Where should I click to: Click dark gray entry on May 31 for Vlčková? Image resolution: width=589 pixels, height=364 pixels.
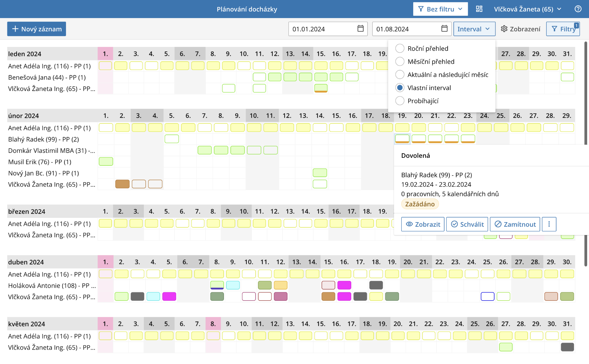coord(568,347)
